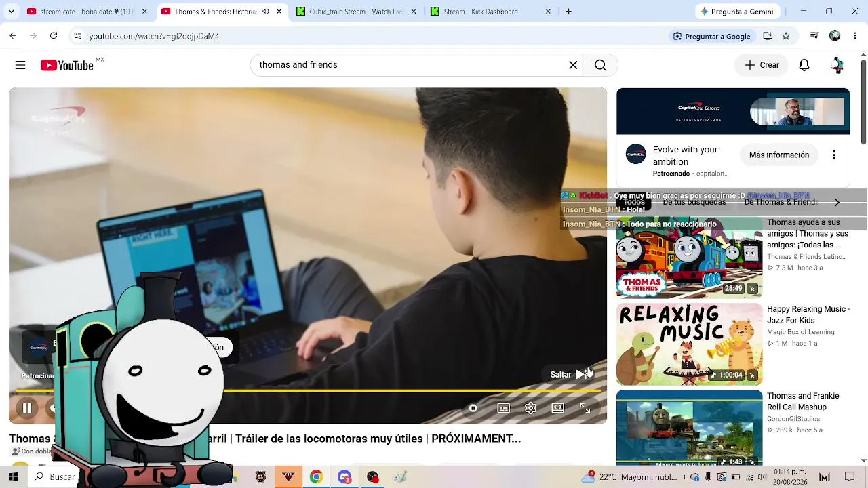Install app icon in the address bar
This screenshot has height=488, width=868.
[x=768, y=36]
